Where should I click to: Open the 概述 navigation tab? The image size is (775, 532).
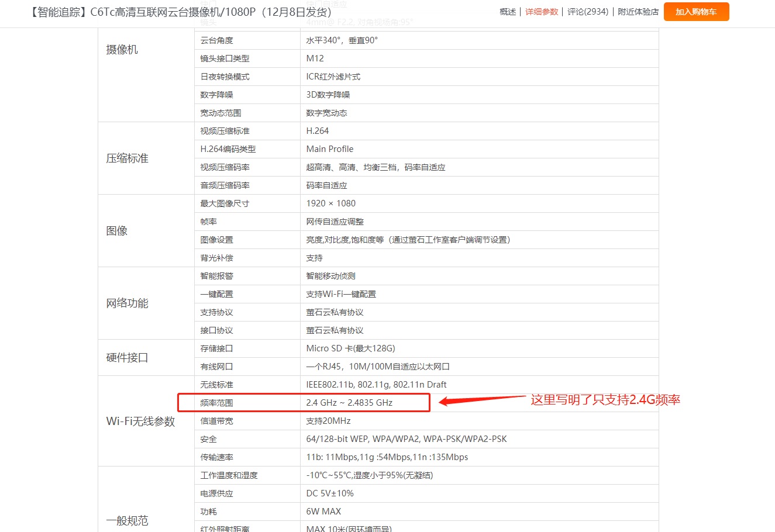point(507,11)
